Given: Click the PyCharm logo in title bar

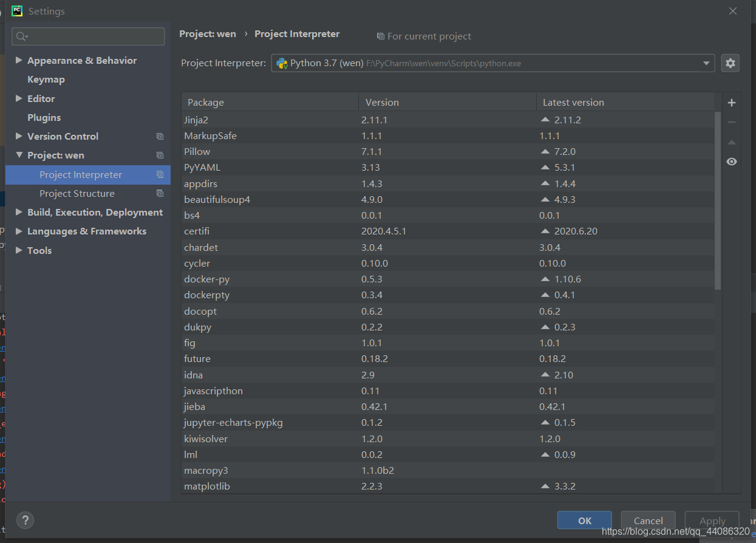Looking at the screenshot, I should coord(17,11).
